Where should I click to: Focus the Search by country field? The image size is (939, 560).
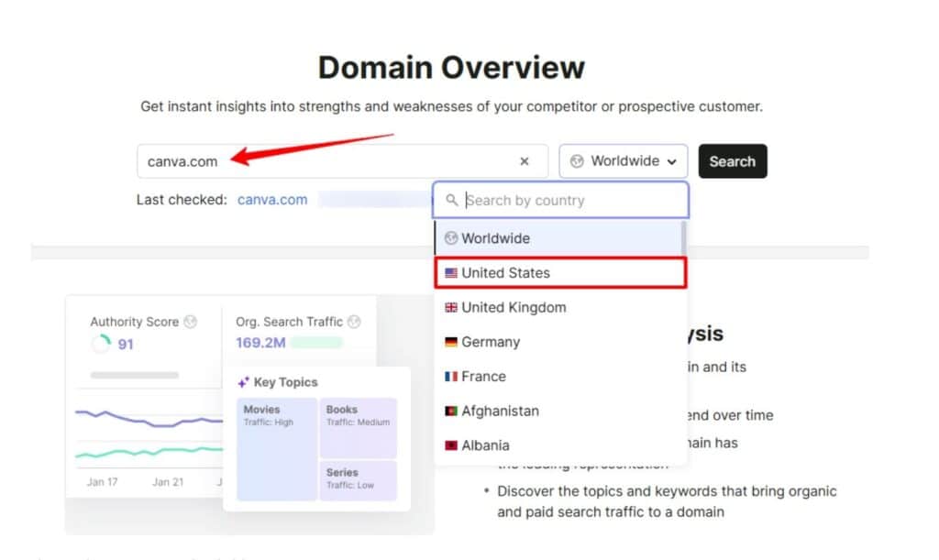click(x=560, y=201)
